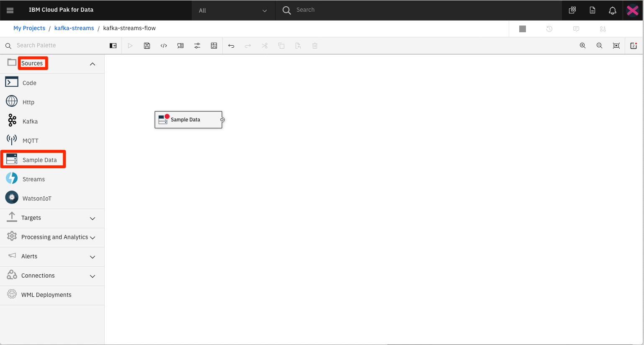
Task: Click the stop flow square icon
Action: [523, 29]
